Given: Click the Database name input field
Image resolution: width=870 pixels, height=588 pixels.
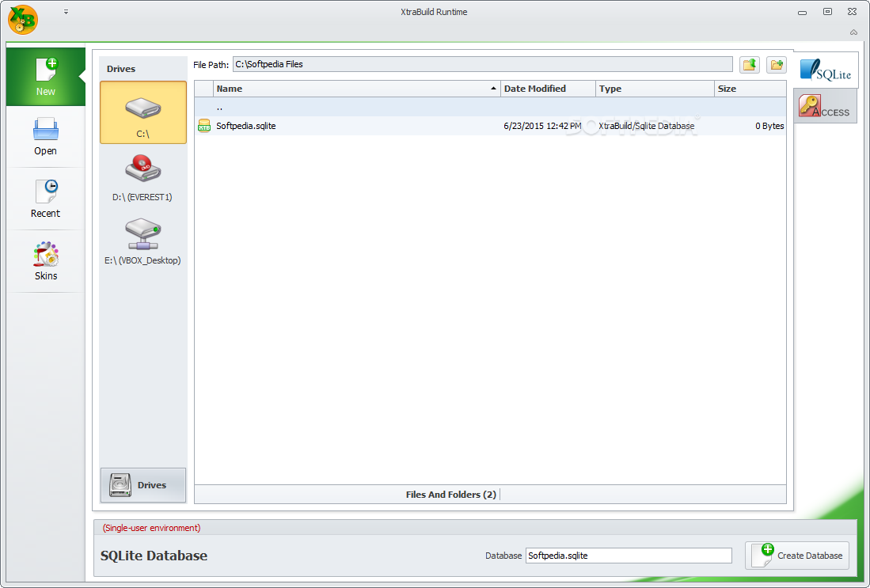Looking at the screenshot, I should click(x=629, y=556).
